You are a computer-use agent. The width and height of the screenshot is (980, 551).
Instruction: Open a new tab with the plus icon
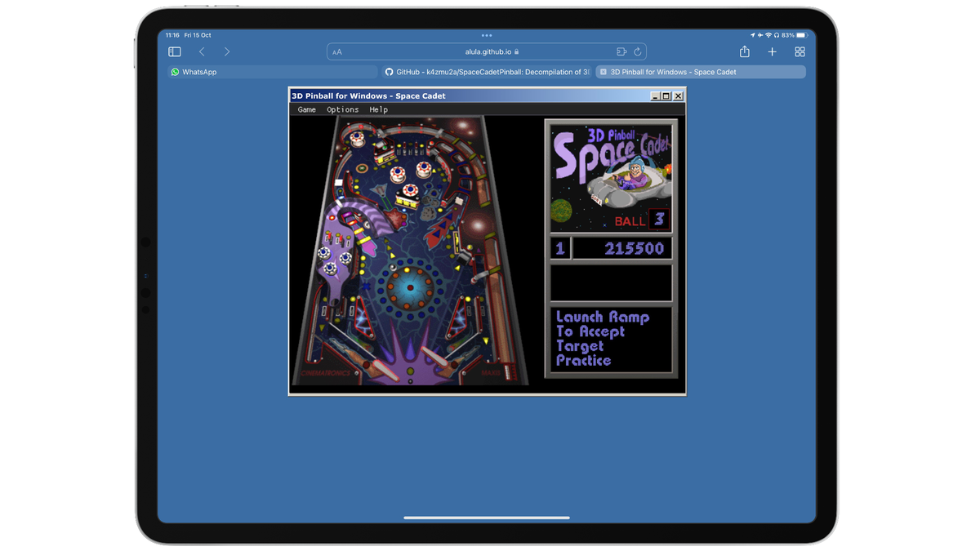[x=772, y=51]
